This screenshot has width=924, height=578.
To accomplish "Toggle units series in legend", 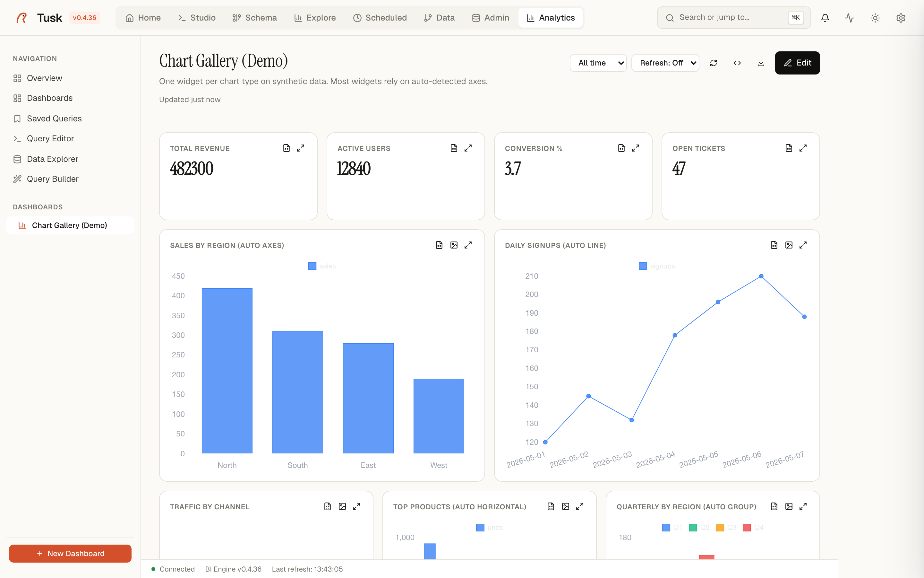I will 490,528.
